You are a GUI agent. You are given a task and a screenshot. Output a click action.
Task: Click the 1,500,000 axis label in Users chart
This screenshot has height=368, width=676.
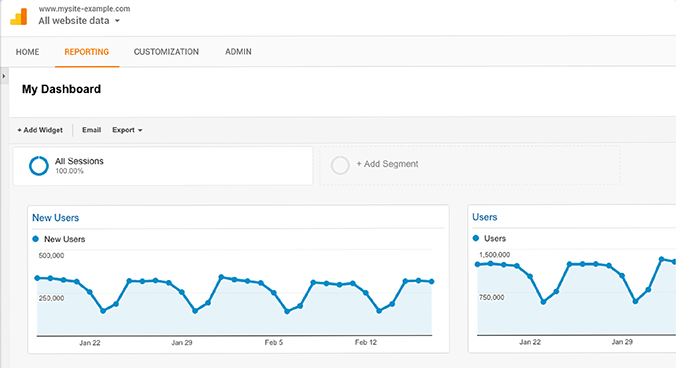tap(494, 255)
